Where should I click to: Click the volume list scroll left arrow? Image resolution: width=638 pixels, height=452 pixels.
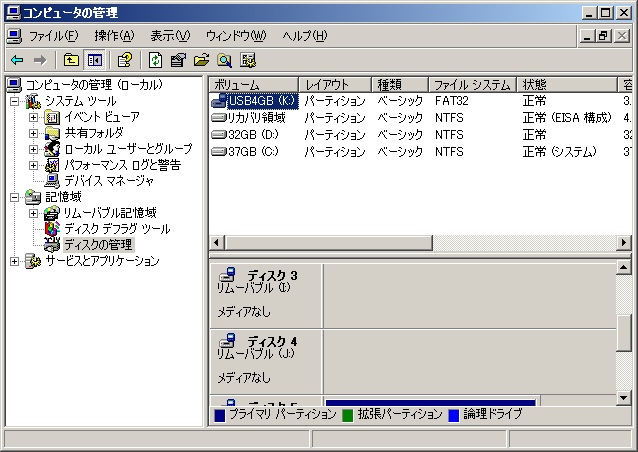click(x=216, y=243)
